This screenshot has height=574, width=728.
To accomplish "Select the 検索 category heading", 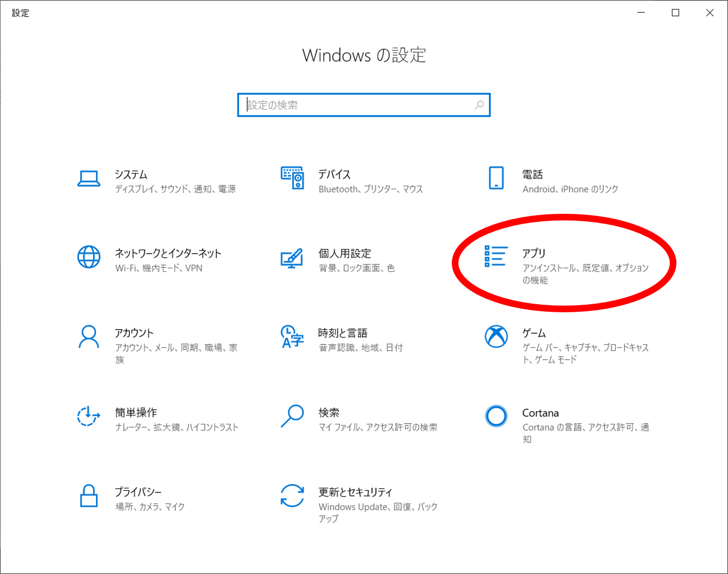I will [x=329, y=413].
